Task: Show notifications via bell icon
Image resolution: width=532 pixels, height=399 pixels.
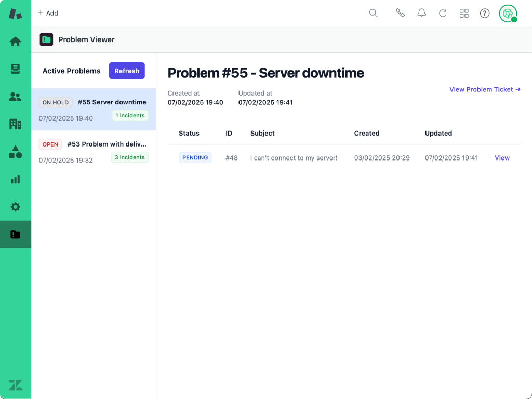Action: (x=422, y=13)
